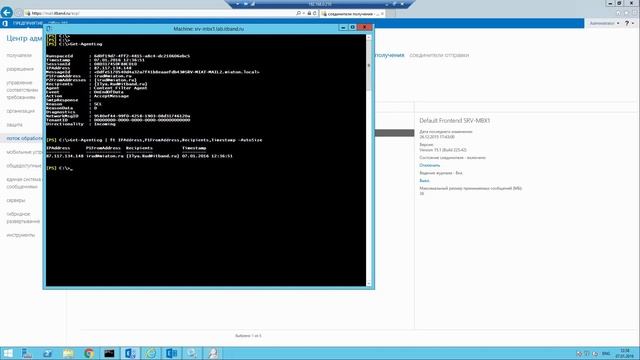Click 'Выкл.' logging link in details pane
This screenshot has width=640, height=360.
point(424,180)
